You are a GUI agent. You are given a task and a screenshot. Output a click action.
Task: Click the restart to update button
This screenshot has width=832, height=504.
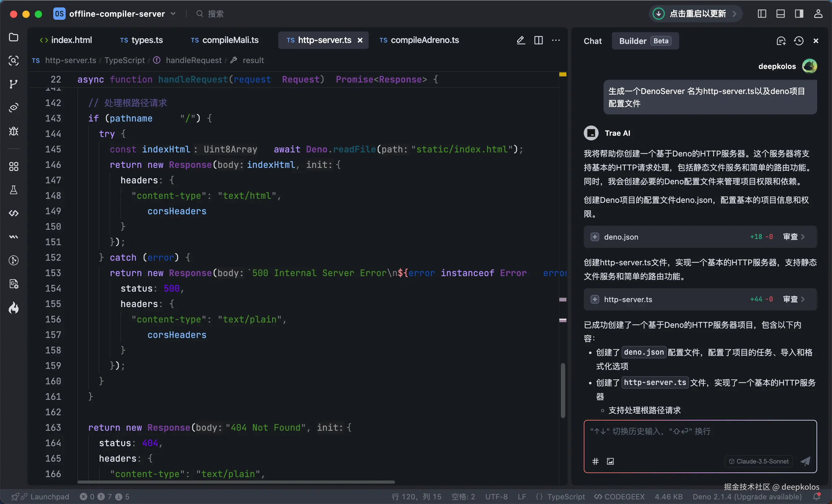(695, 14)
